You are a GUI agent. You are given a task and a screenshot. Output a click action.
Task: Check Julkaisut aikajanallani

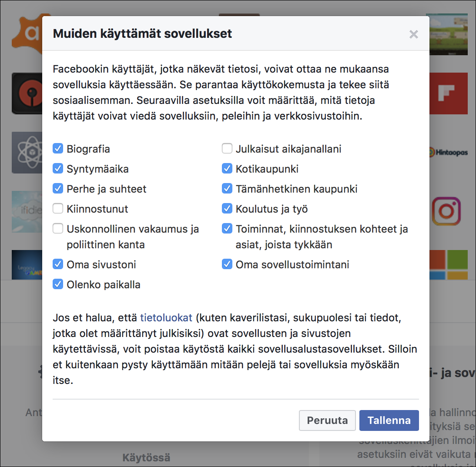point(227,149)
